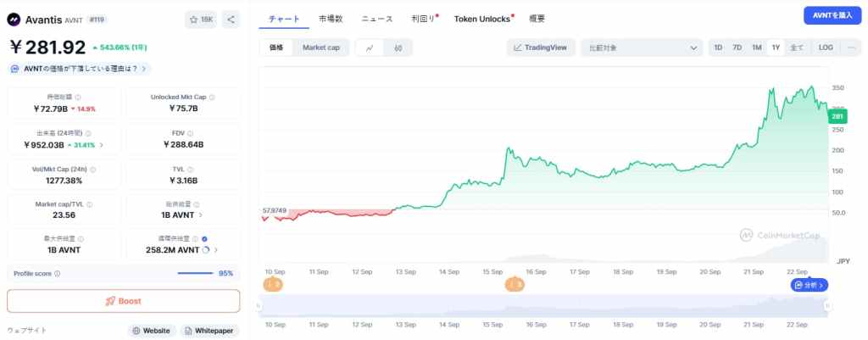This screenshot has width=868, height=340.
Task: Click the #119 rank badge
Action: point(96,20)
